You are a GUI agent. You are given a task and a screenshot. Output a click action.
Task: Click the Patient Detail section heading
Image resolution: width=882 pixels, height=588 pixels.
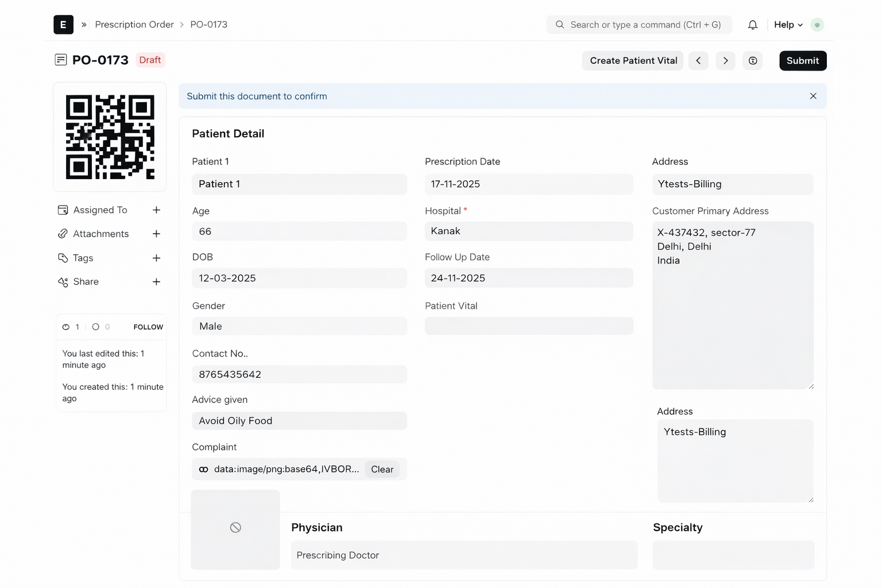(x=228, y=133)
